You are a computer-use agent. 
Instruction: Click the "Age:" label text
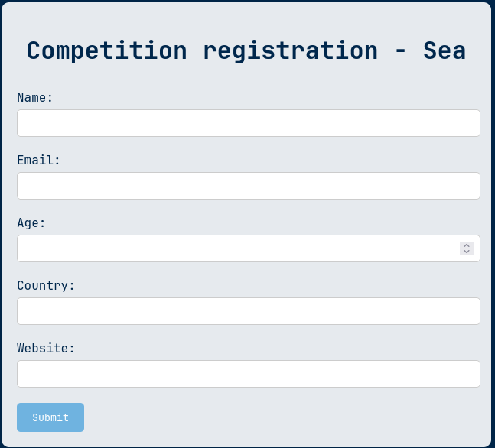pos(31,223)
